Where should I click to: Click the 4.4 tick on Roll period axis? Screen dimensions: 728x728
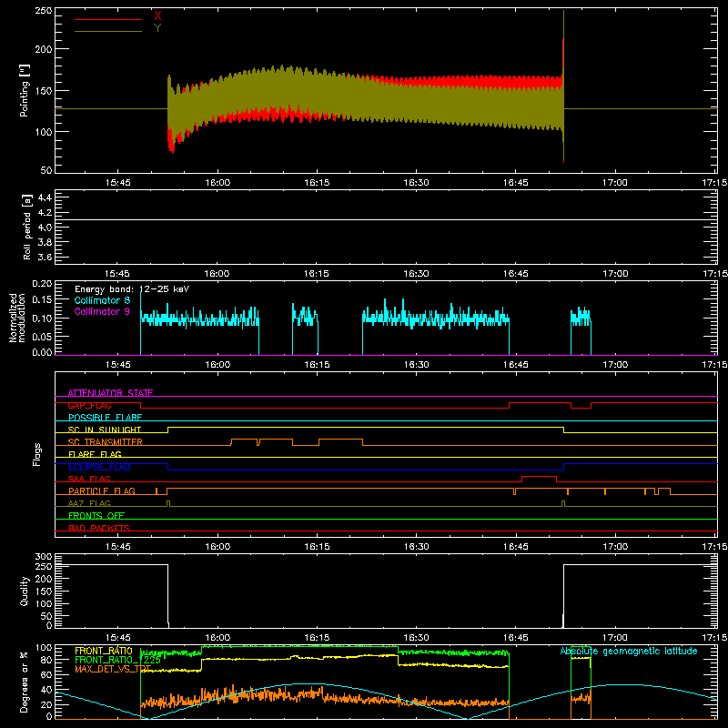pyautogui.click(x=45, y=197)
